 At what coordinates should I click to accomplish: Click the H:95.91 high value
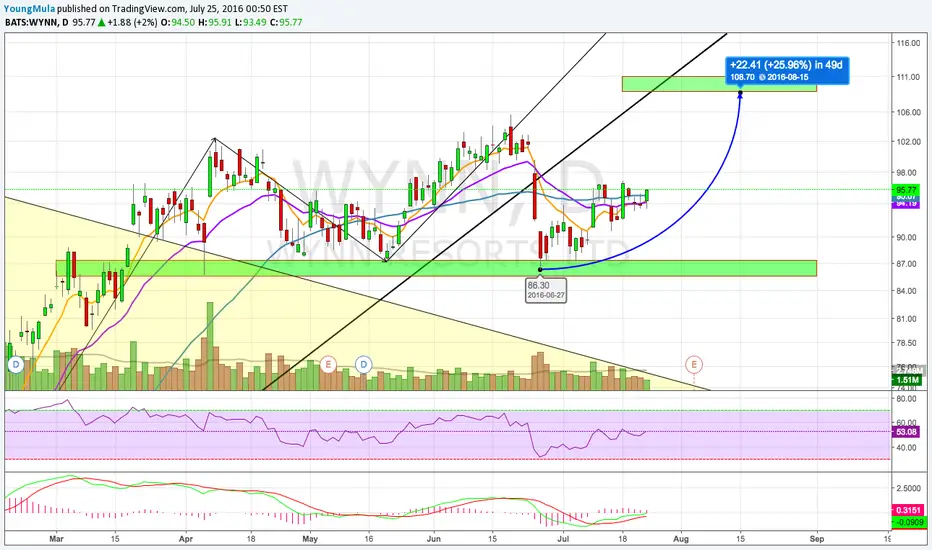coord(215,23)
